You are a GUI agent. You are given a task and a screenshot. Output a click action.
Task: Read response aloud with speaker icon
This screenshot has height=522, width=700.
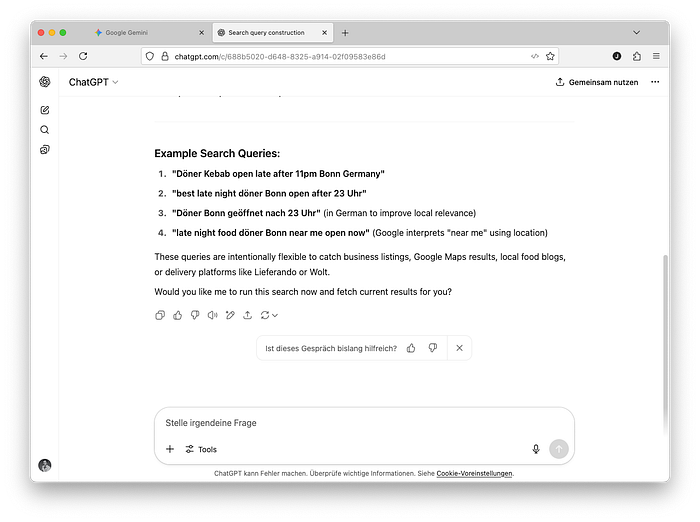pos(212,315)
